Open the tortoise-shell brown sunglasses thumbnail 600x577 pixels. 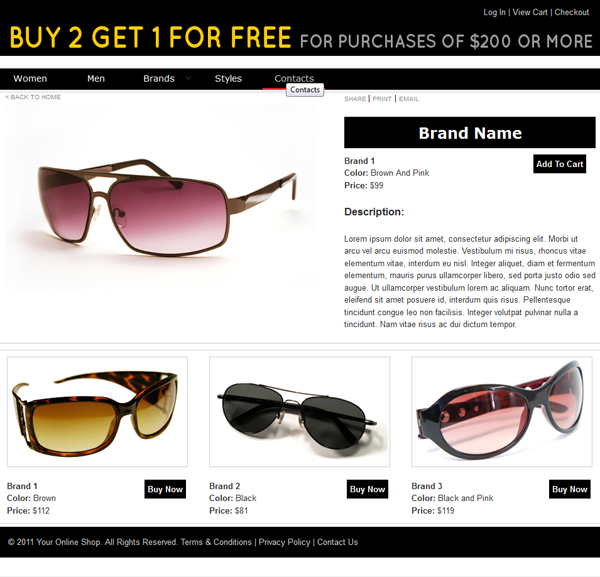coord(97,412)
